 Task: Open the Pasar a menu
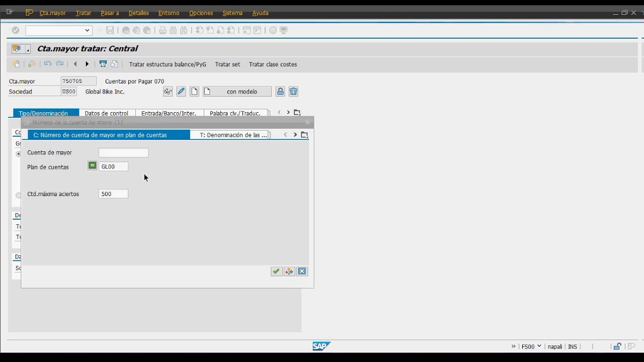110,13
